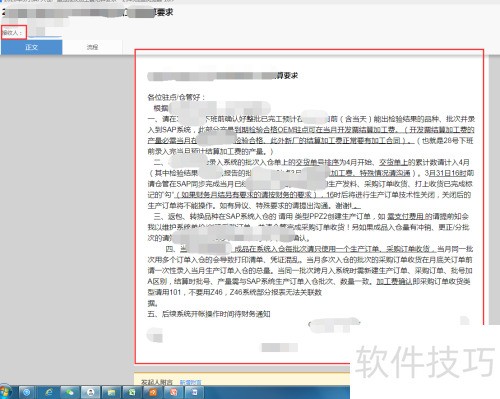This screenshot has width=500, height=399.
Task: Open the WeChat taskbar icon
Action: pyautogui.click(x=69, y=392)
